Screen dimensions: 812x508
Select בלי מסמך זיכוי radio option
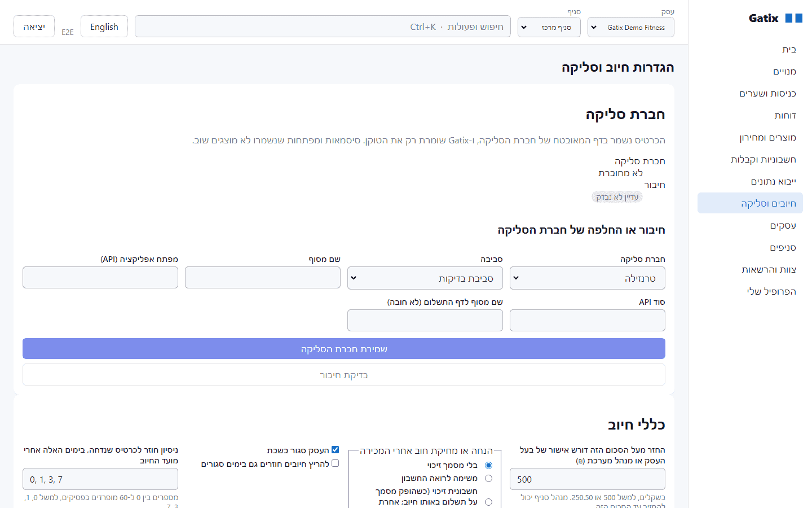coord(488,466)
